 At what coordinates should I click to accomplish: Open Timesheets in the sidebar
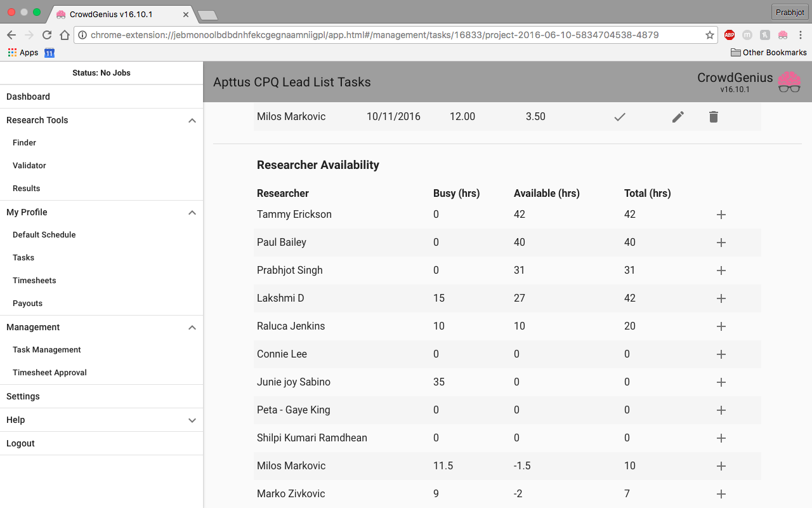(x=101, y=281)
